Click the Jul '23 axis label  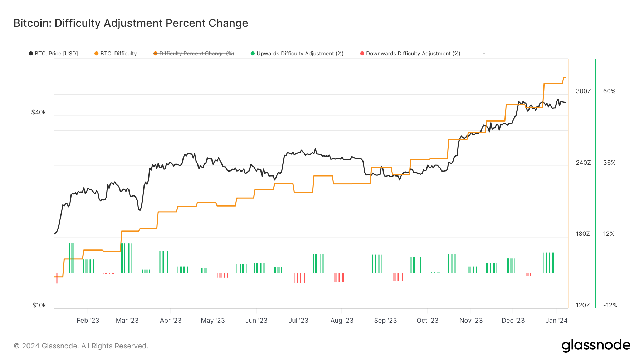pyautogui.click(x=298, y=321)
